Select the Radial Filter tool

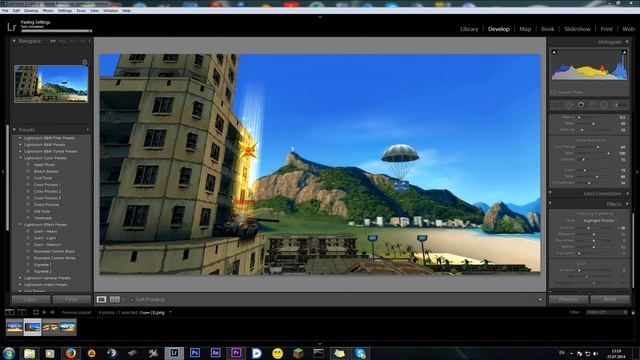[604, 105]
